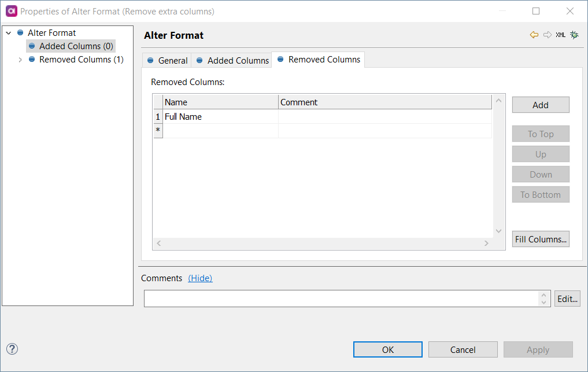The height and width of the screenshot is (372, 588).
Task: Expand the Removed Columns (1) tree node
Action: [x=20, y=59]
